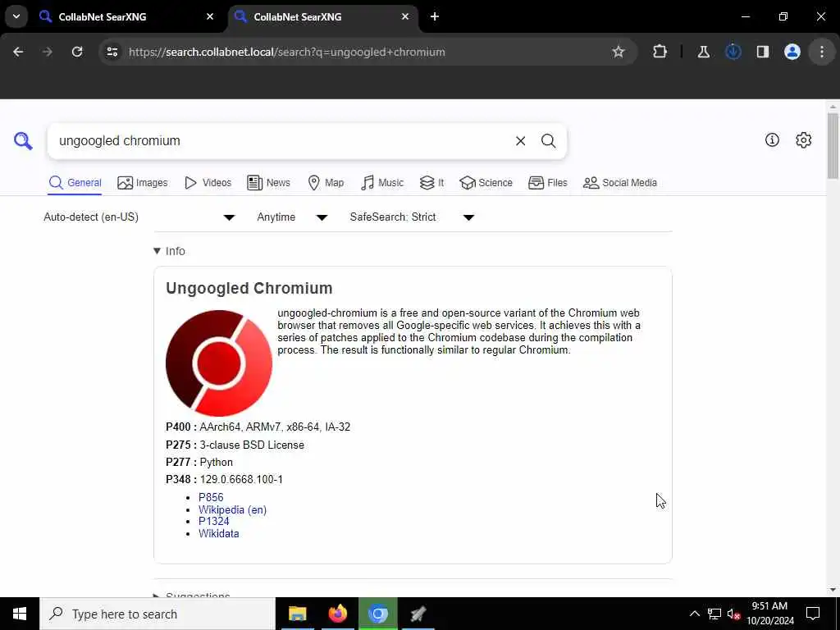The image size is (840, 630).
Task: Click the page vertical scrollbar thumb
Action: point(833,146)
